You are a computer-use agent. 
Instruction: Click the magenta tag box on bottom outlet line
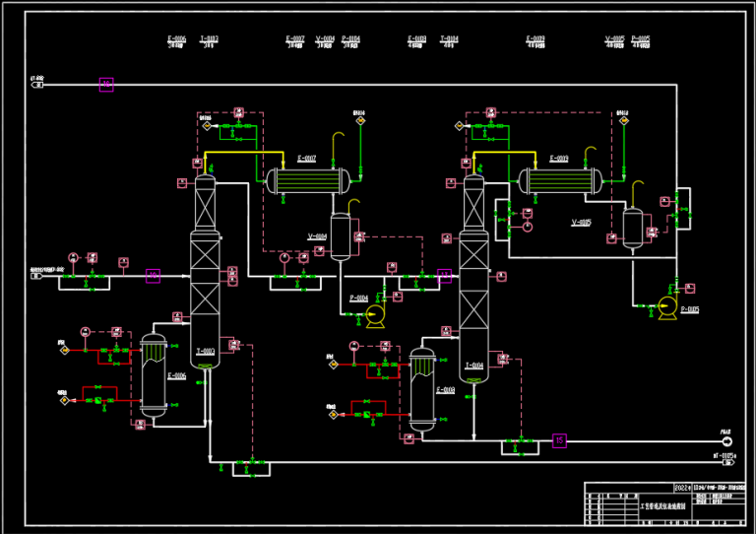559,440
